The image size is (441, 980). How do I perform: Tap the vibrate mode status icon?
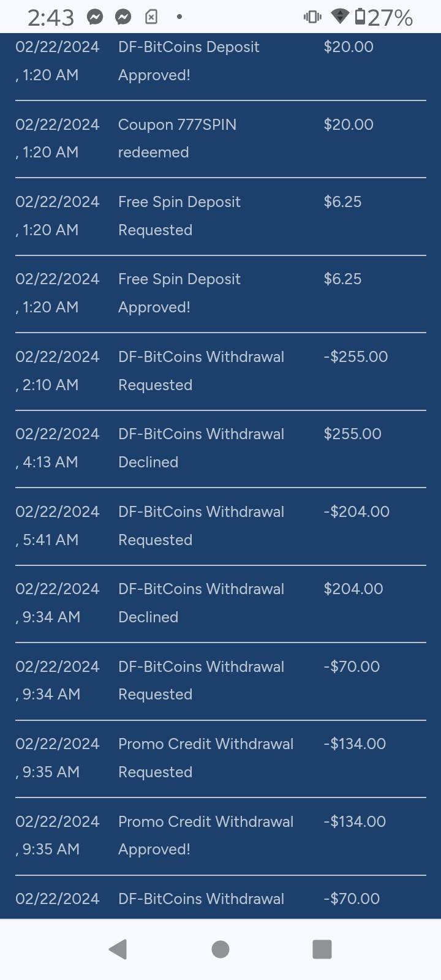(312, 17)
